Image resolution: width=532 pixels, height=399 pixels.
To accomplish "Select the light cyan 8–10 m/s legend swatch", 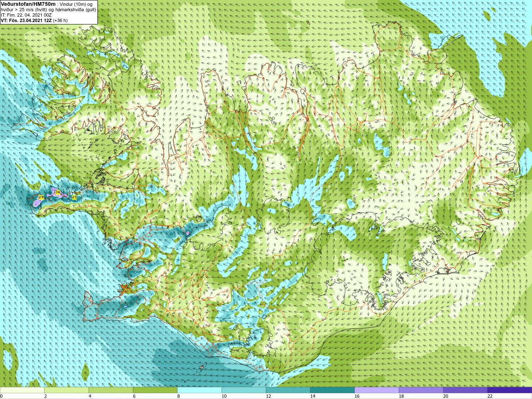I will coord(199,390).
